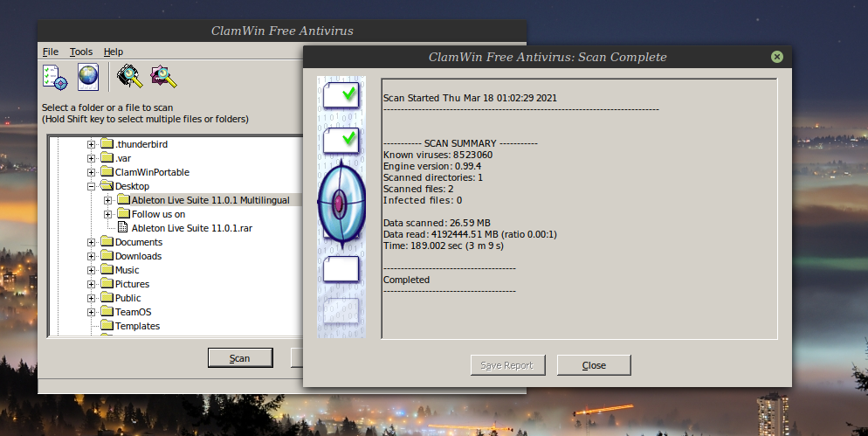
Task: Select the .thunderbird folder
Action: pos(141,144)
